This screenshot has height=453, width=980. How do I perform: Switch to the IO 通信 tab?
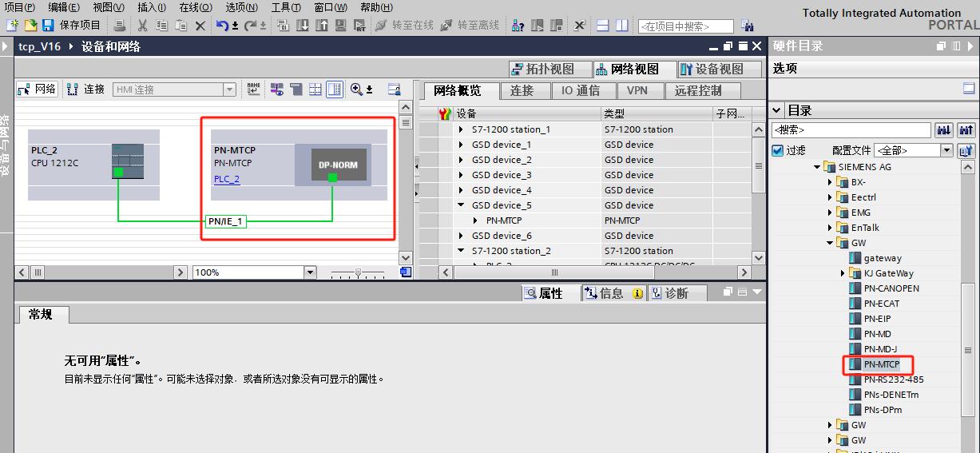pos(580,90)
